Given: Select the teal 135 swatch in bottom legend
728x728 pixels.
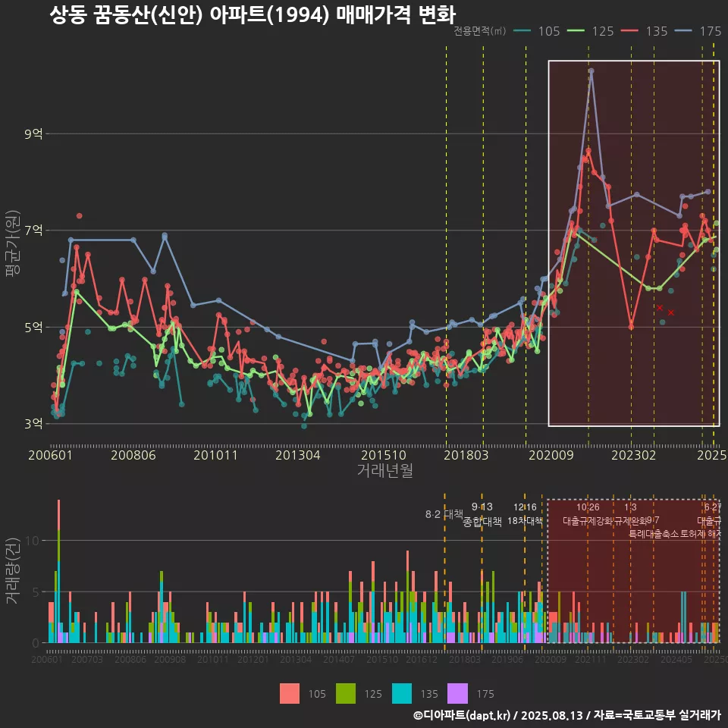Looking at the screenshot, I should (402, 693).
